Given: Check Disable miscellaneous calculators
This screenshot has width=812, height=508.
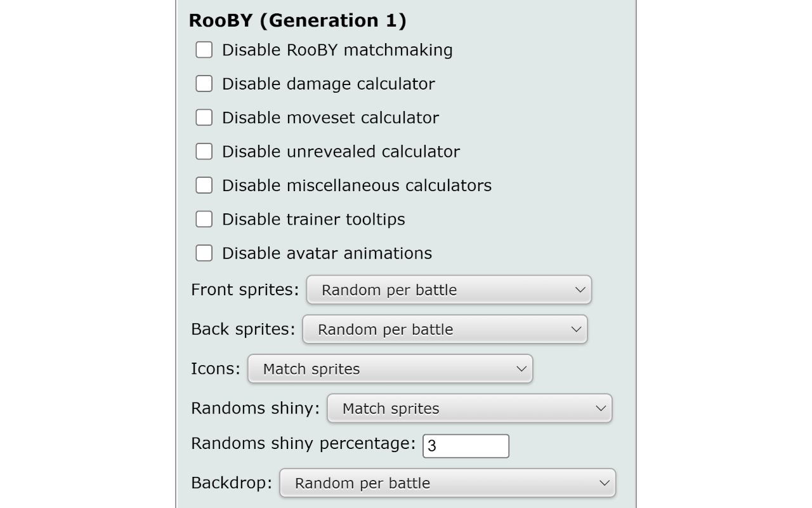Looking at the screenshot, I should 204,185.
